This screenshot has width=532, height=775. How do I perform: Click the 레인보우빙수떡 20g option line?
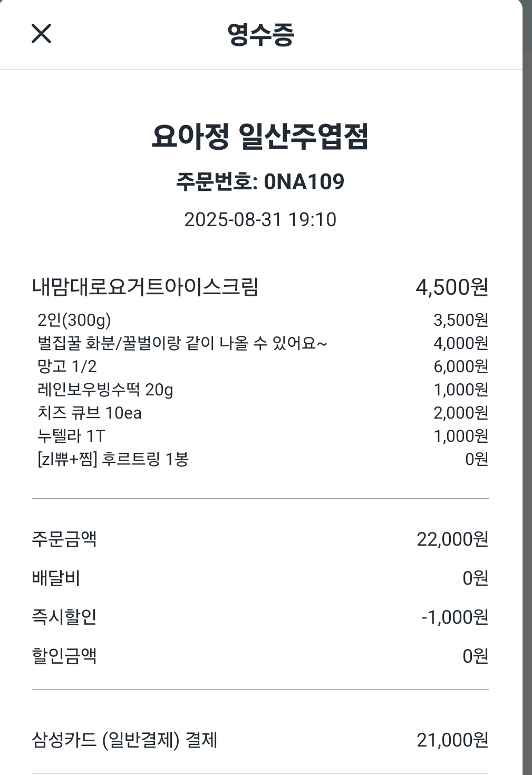105,390
